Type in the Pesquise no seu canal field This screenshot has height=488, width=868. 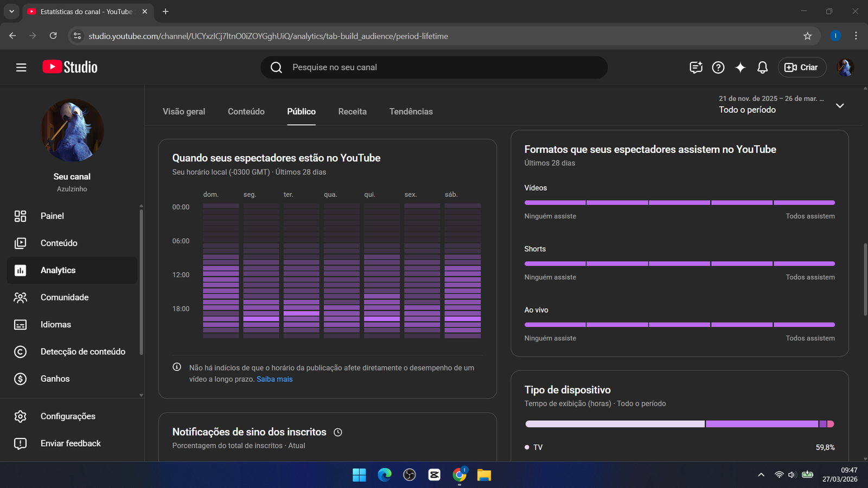(434, 67)
